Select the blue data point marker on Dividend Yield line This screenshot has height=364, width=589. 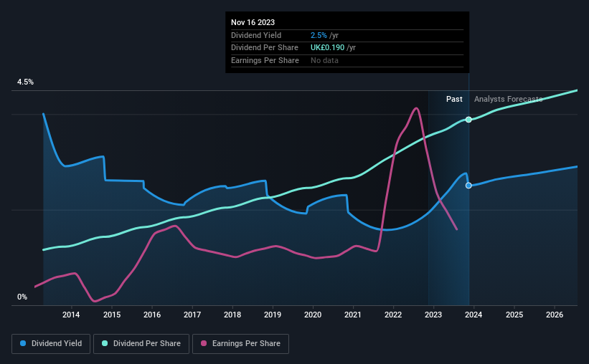pyautogui.click(x=468, y=186)
